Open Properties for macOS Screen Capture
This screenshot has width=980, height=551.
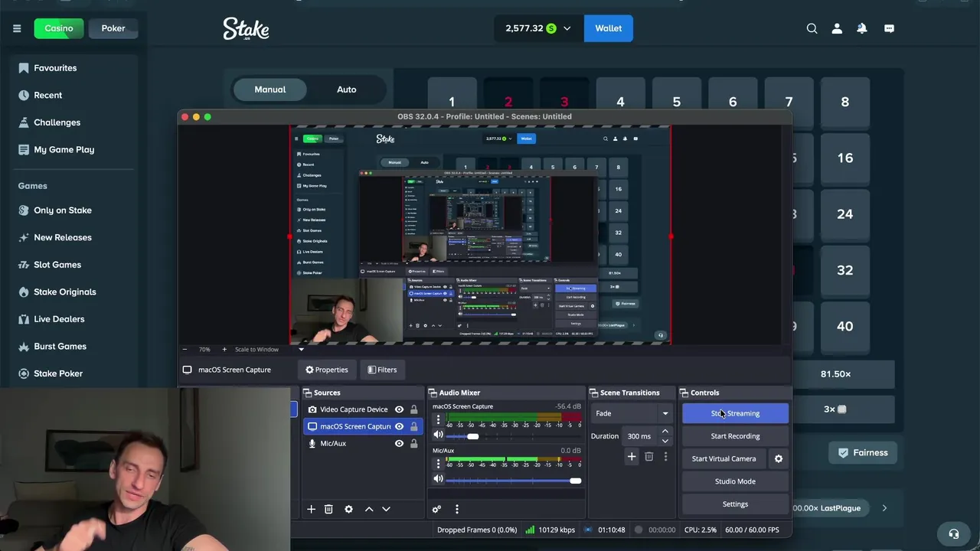(x=327, y=370)
